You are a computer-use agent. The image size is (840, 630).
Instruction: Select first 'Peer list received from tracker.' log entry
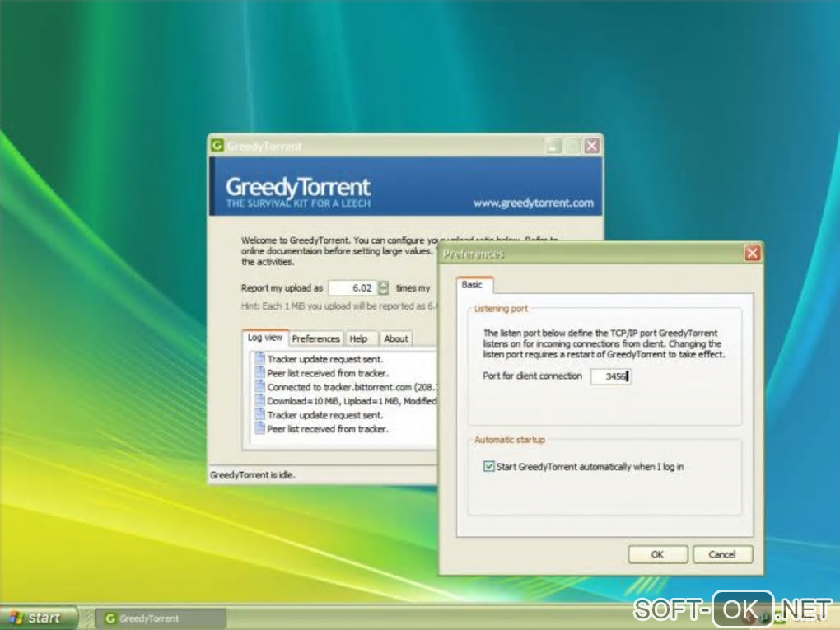point(328,373)
